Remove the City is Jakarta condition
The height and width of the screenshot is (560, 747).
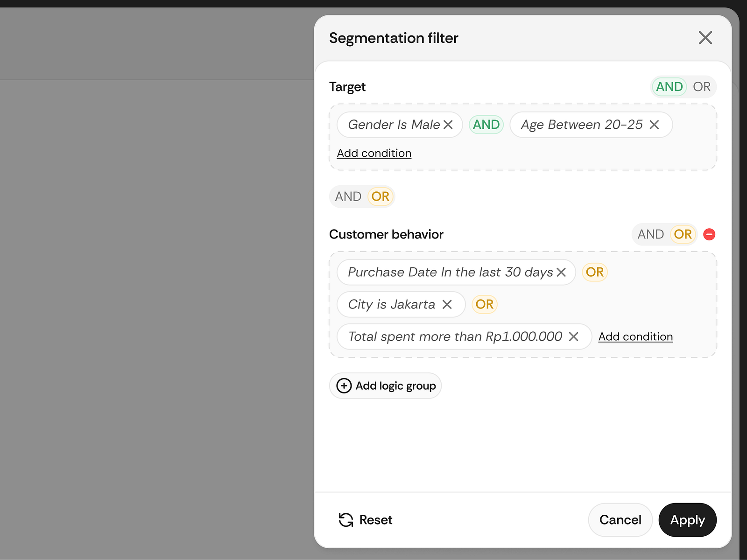447,304
